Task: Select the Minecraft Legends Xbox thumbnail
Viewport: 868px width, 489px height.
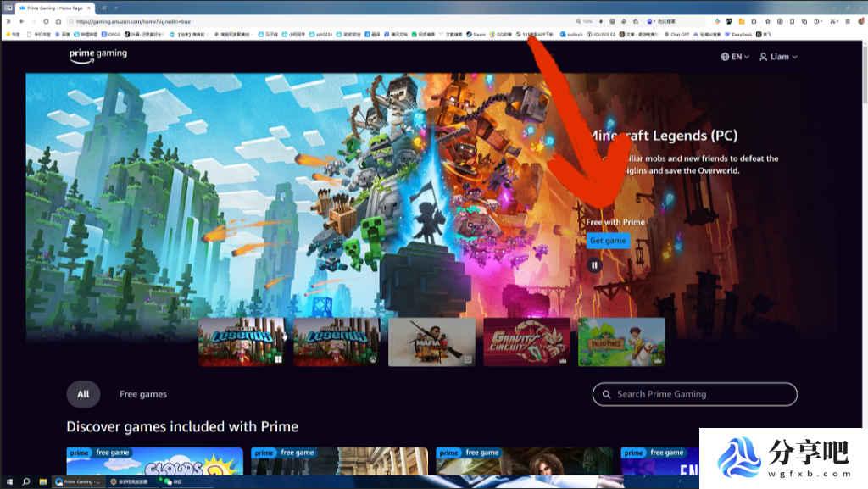Action: tap(337, 342)
